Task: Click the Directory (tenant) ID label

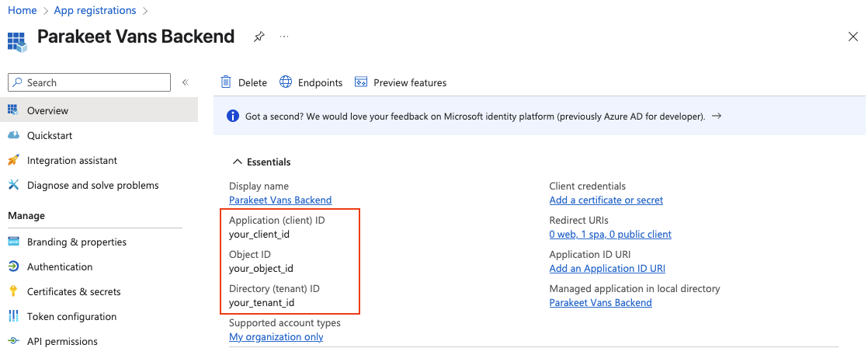Action: pos(275,288)
